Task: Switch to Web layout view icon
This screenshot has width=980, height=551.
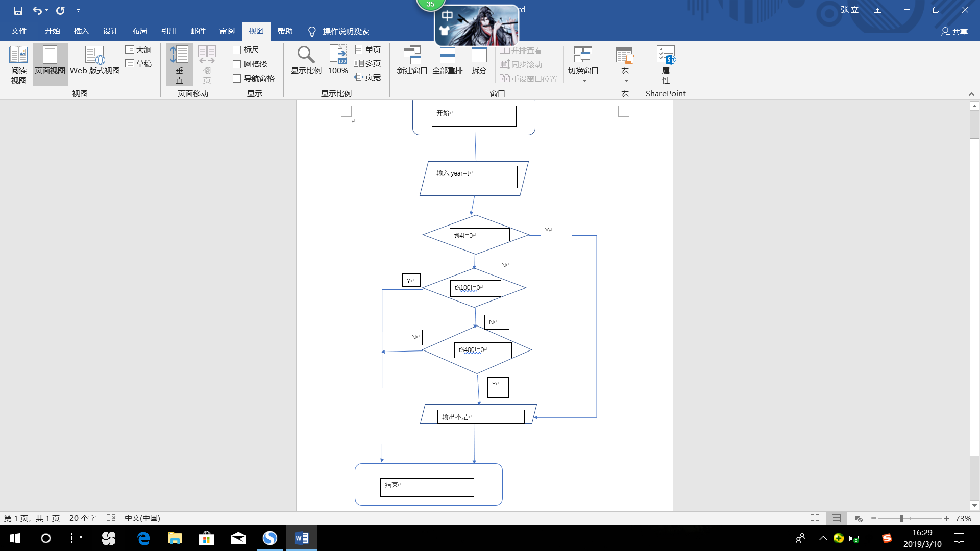Action: click(x=95, y=55)
